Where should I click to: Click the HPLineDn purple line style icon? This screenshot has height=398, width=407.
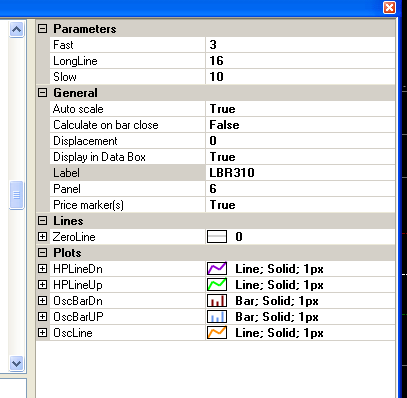pos(217,269)
